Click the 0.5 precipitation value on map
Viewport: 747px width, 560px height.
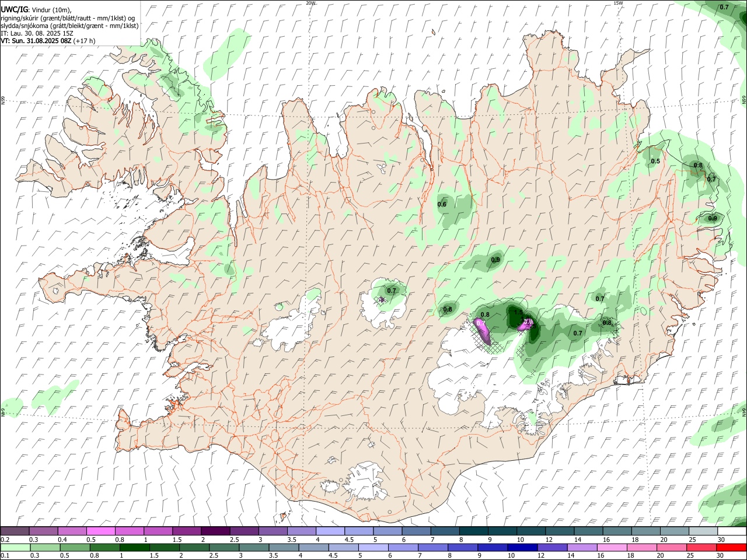655,162
